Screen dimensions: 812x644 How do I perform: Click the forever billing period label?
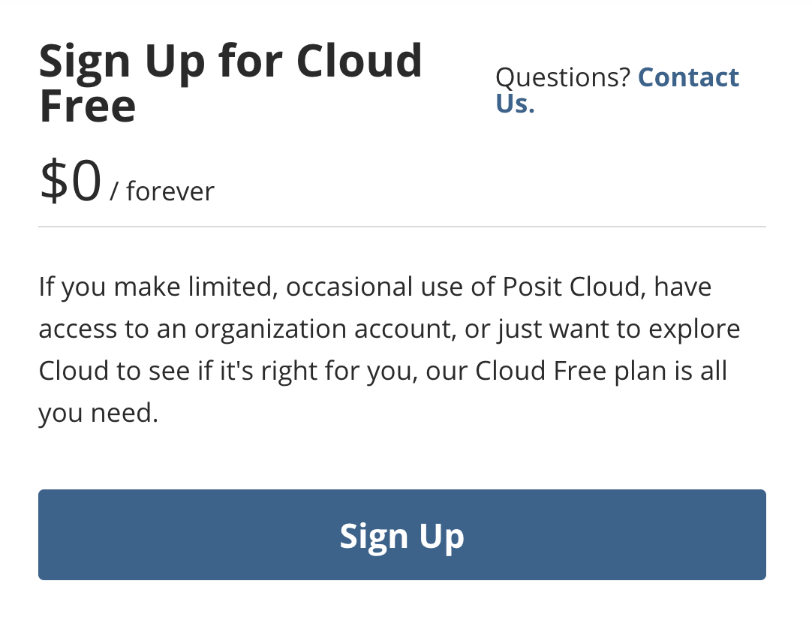click(x=169, y=191)
